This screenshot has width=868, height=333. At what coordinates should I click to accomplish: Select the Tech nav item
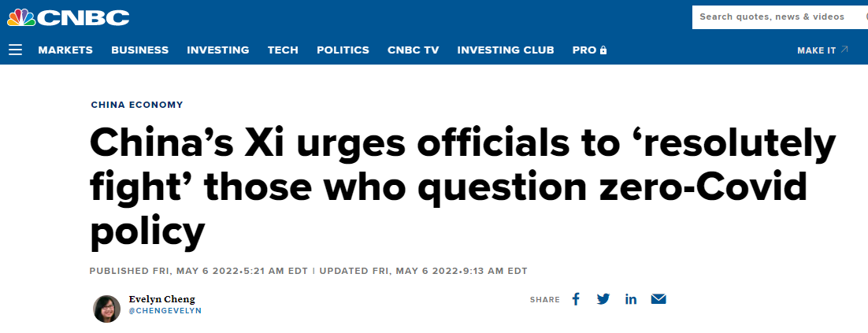(x=283, y=50)
